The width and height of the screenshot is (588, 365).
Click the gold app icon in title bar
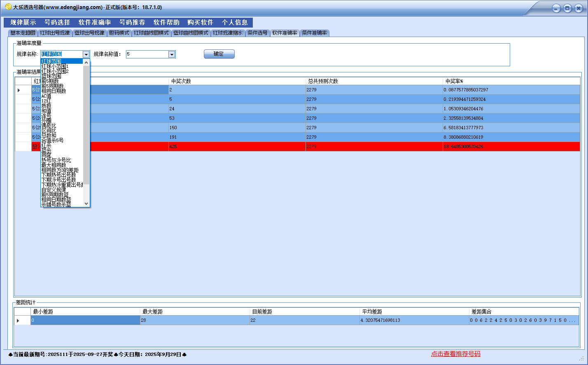click(x=8, y=7)
